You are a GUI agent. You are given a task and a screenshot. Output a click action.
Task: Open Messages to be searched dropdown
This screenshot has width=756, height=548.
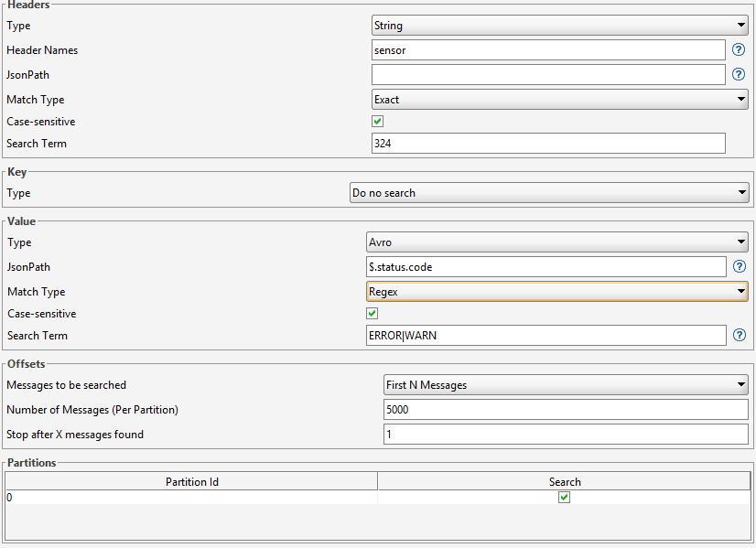coord(566,384)
